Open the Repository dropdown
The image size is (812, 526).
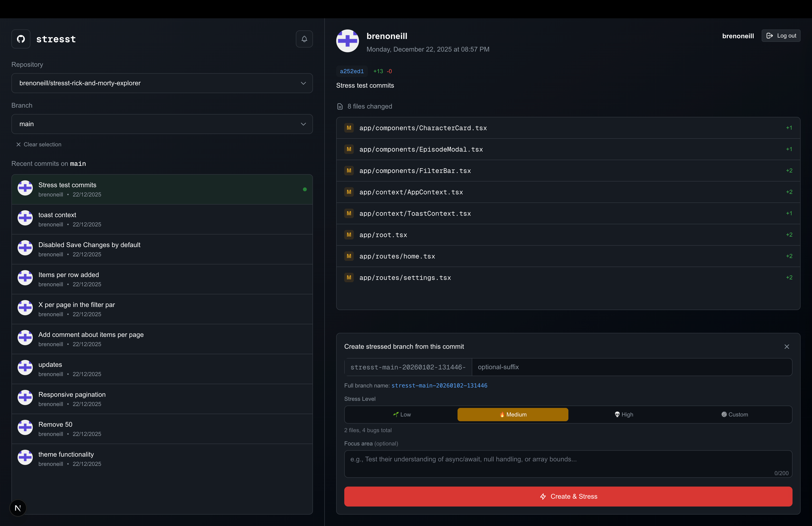coord(162,83)
